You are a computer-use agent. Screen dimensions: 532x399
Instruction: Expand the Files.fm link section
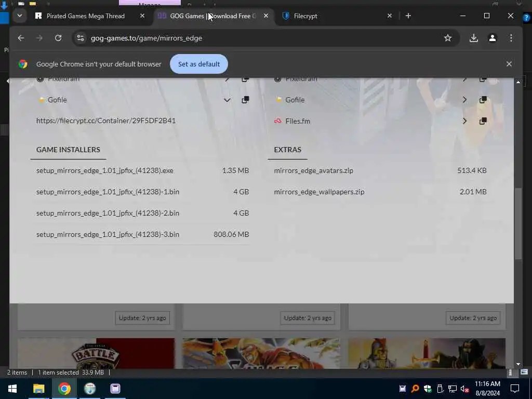pos(464,121)
